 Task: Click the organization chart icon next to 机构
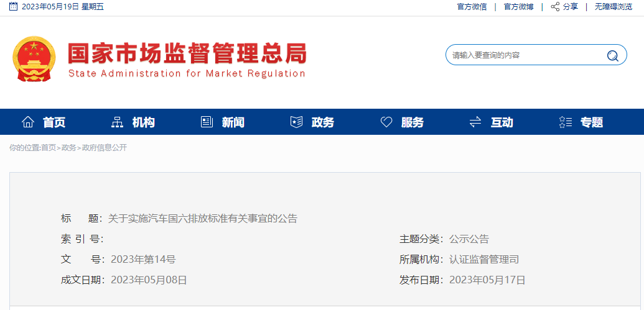[x=117, y=122]
